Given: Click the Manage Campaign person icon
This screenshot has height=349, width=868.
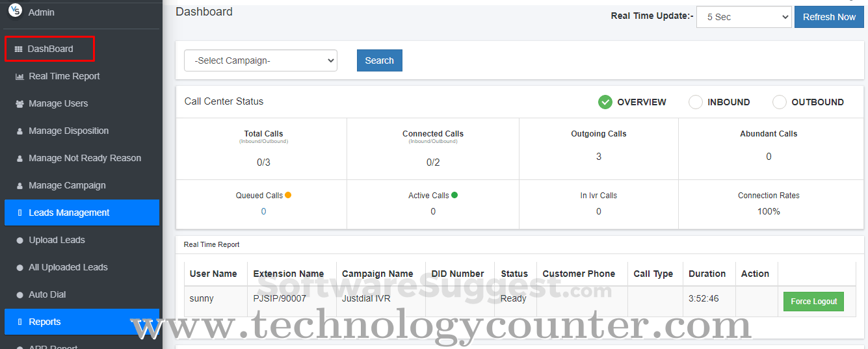Looking at the screenshot, I should pos(20,185).
